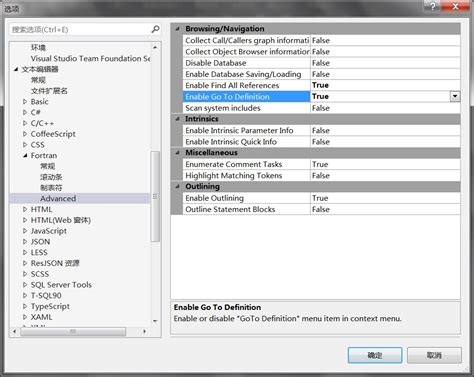This screenshot has width=474, height=377.
Task: Click the 取消 cancel button
Action: click(x=434, y=355)
